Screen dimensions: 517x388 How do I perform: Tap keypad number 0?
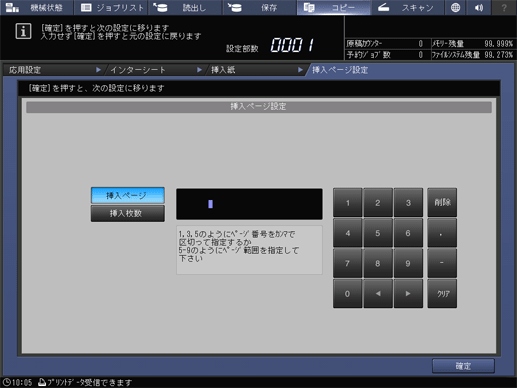[348, 294]
